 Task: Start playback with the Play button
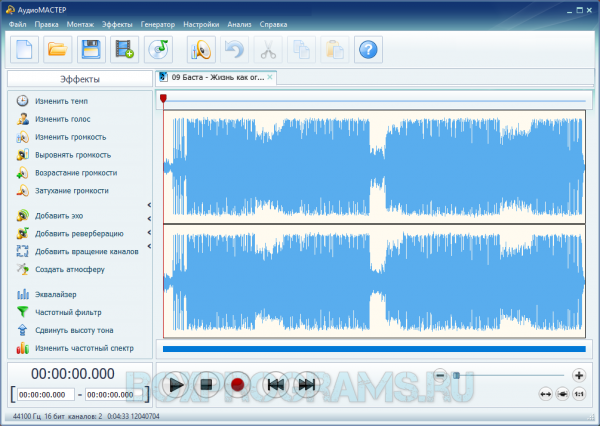tap(176, 385)
